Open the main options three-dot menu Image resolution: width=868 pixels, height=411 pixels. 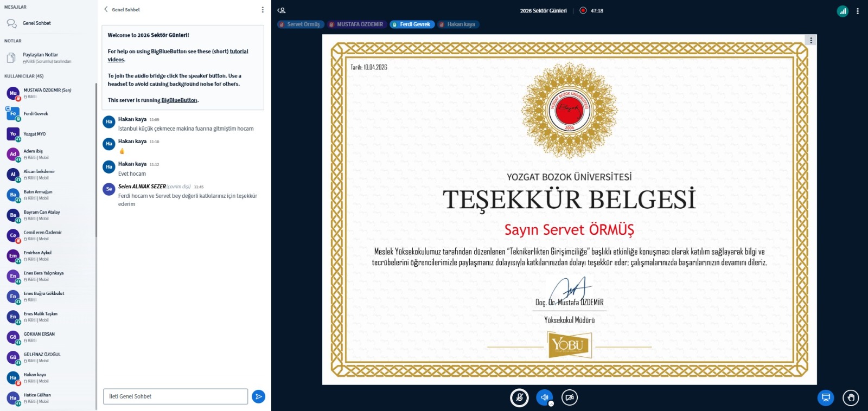coord(858,11)
